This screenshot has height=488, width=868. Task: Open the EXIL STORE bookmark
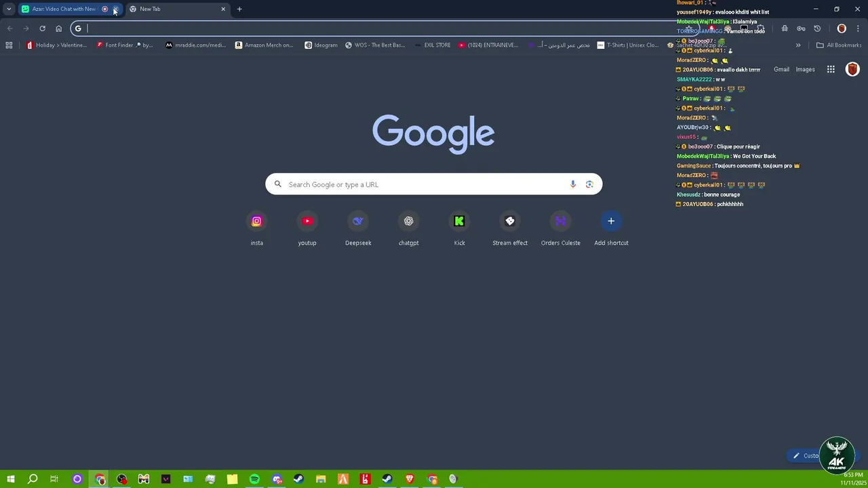pyautogui.click(x=433, y=45)
